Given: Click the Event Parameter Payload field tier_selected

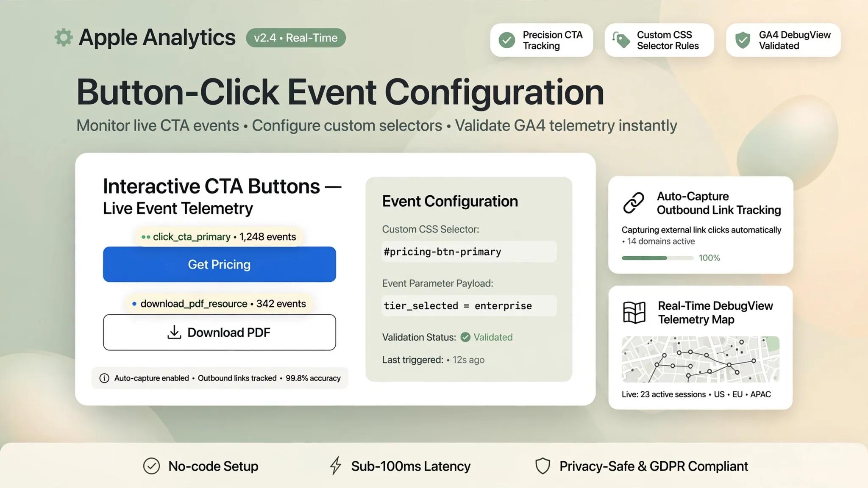Looking at the screenshot, I should click(x=469, y=306).
